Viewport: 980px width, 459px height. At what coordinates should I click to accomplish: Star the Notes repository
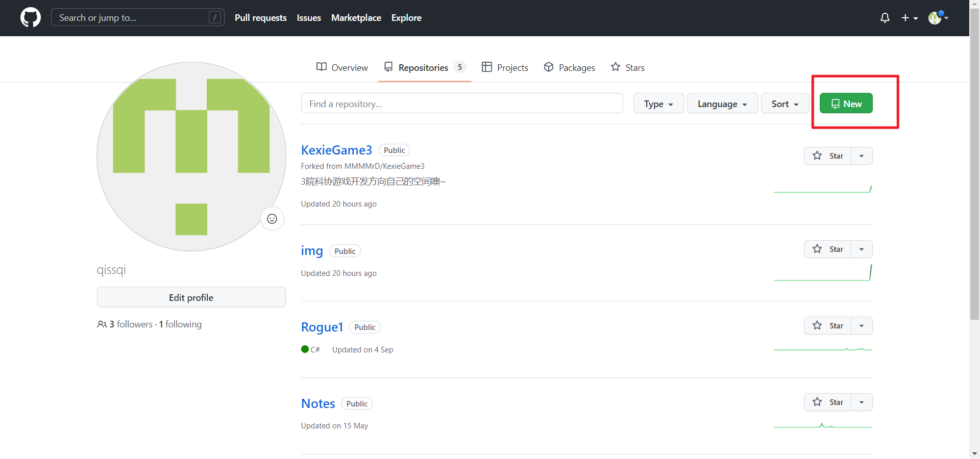pos(827,402)
